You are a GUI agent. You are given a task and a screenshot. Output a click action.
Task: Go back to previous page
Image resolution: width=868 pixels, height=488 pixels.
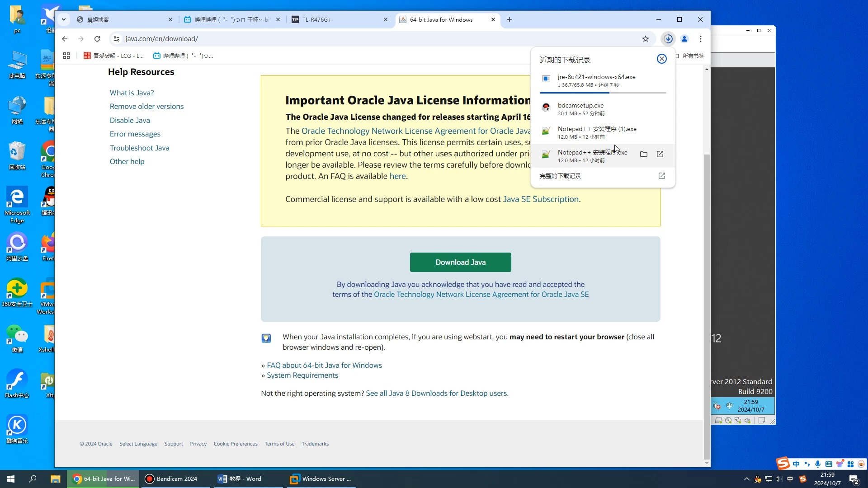[x=65, y=39]
